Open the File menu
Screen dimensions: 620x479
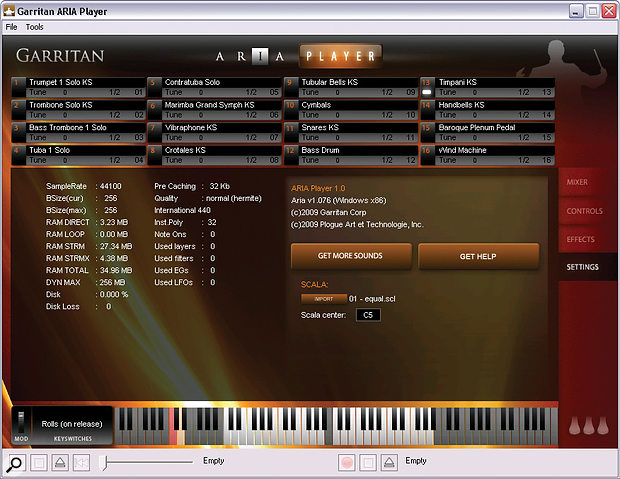(11, 27)
